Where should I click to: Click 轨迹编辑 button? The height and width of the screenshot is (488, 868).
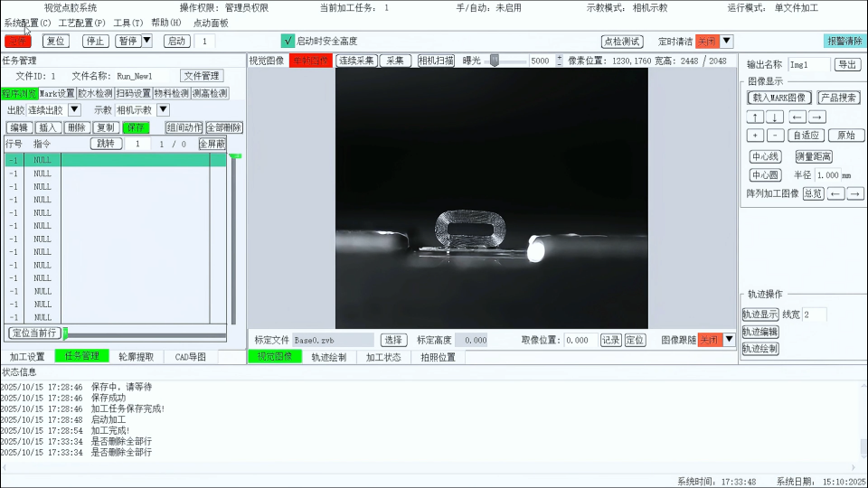pos(760,332)
